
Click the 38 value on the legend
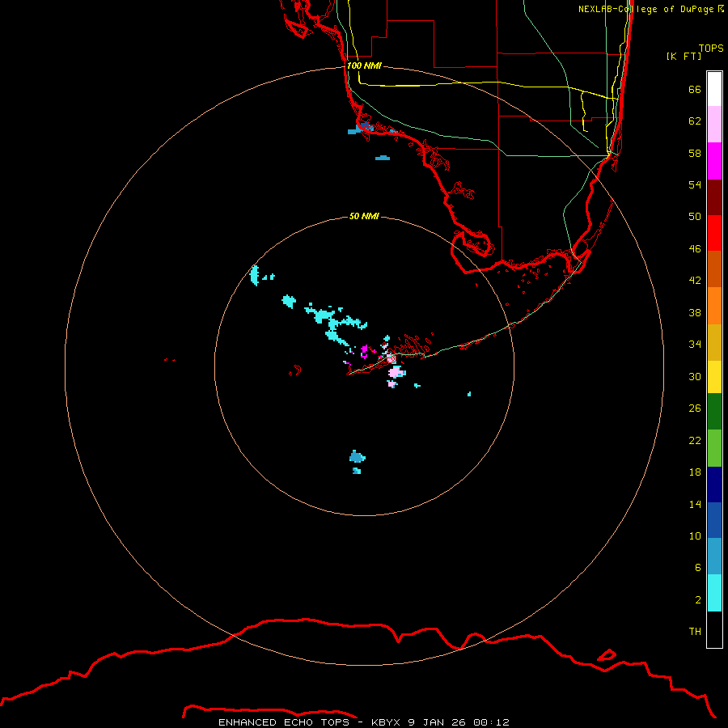695,312
